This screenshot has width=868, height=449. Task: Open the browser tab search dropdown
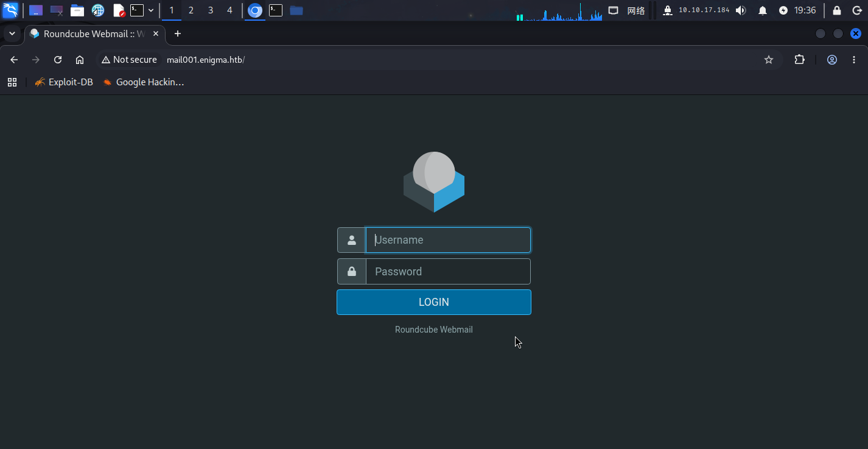[x=12, y=34]
